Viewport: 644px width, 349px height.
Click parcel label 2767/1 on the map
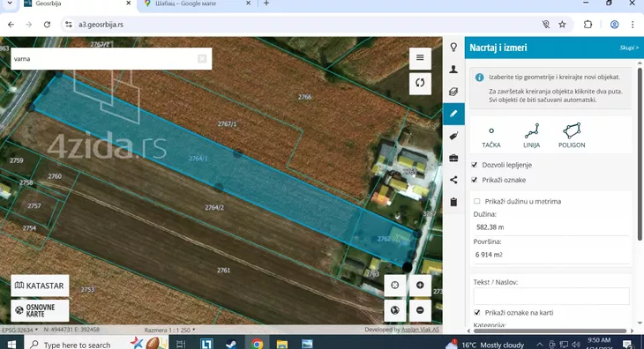(227, 124)
